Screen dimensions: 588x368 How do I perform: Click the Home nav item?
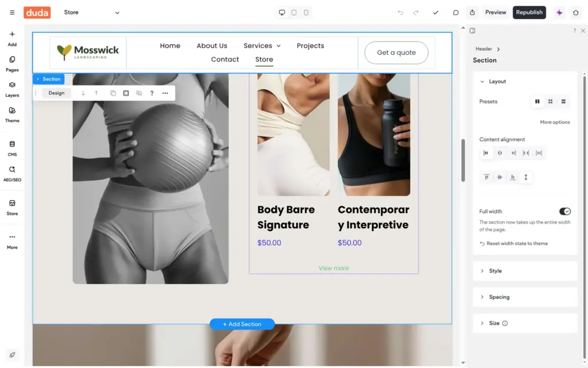[170, 46]
